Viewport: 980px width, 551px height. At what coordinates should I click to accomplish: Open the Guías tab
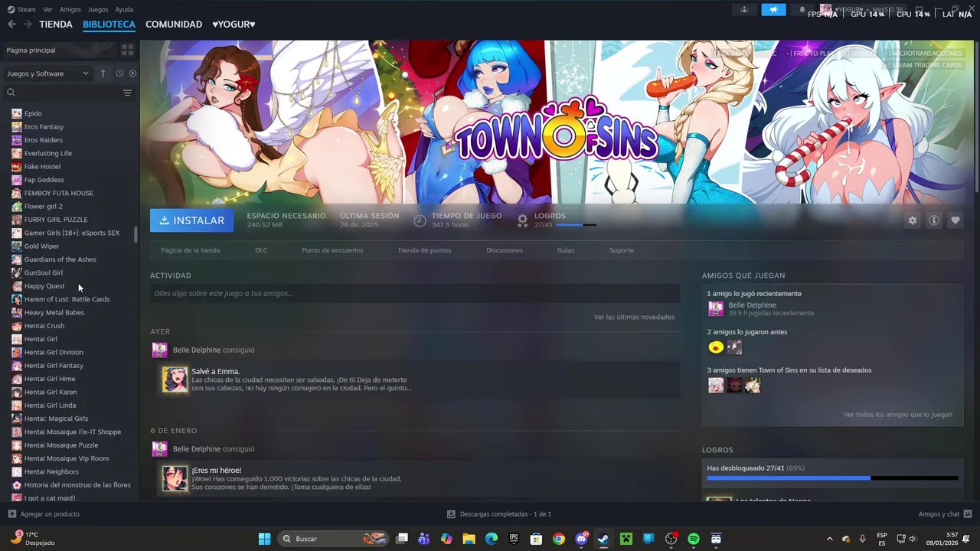coord(566,250)
